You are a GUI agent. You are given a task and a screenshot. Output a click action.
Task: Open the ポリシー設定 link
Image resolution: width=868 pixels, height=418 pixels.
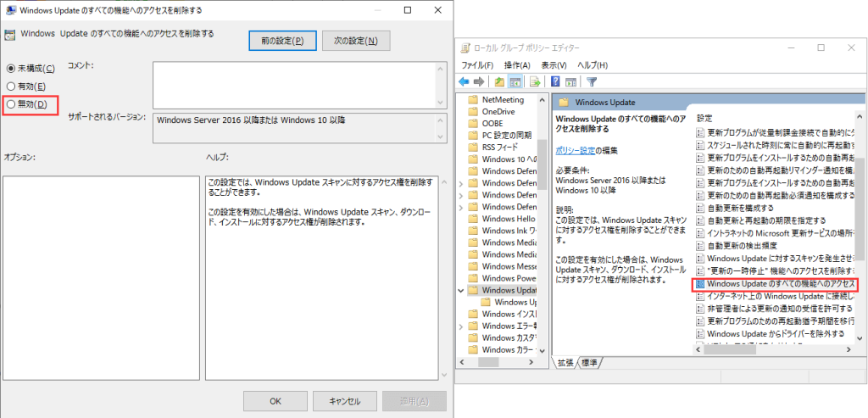(x=576, y=150)
